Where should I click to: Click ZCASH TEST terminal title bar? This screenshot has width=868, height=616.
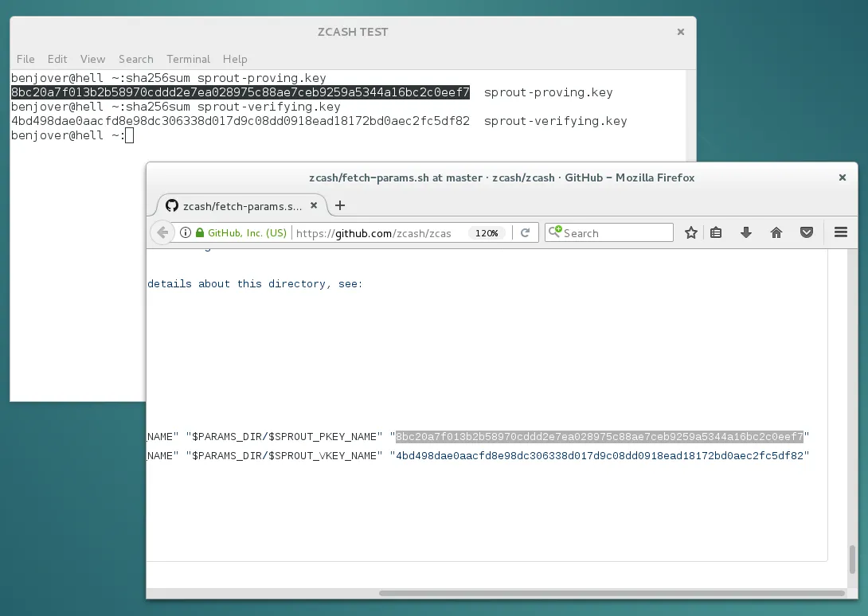pos(353,32)
